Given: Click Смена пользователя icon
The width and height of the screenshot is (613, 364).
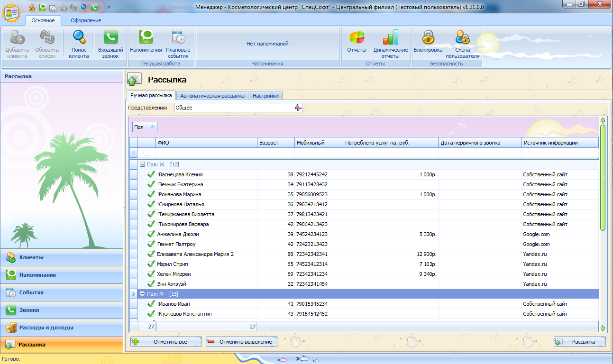Looking at the screenshot, I should point(462,38).
